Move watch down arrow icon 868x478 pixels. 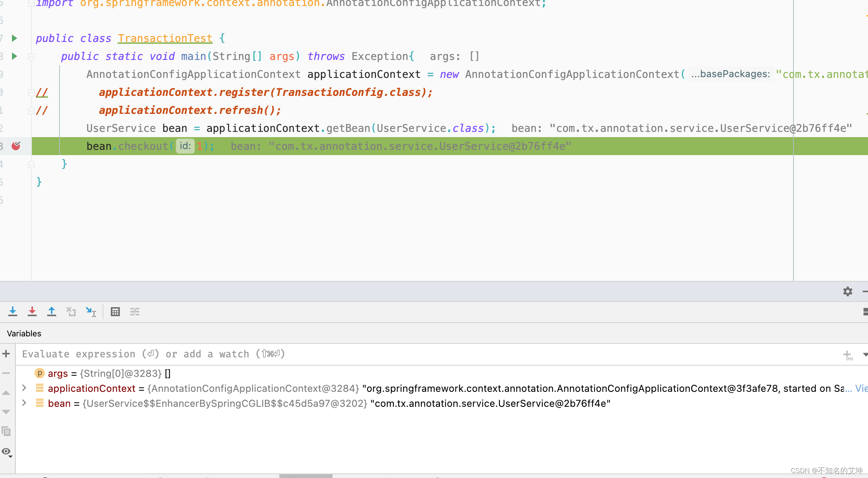6,412
